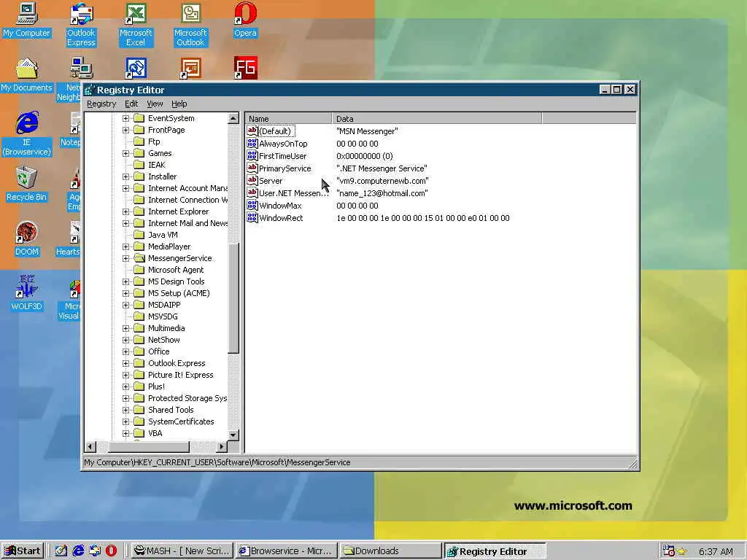
Task: Click the Task Scheduler tray icon
Action: point(668,551)
